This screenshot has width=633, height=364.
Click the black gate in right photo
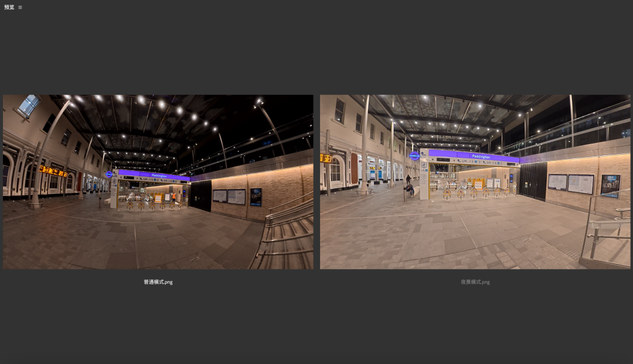(533, 181)
